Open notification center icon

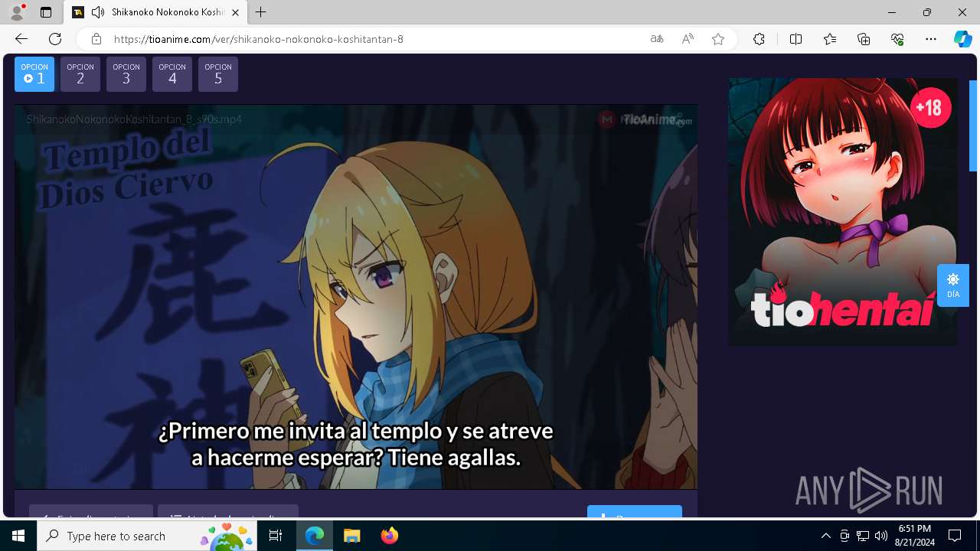955,536
